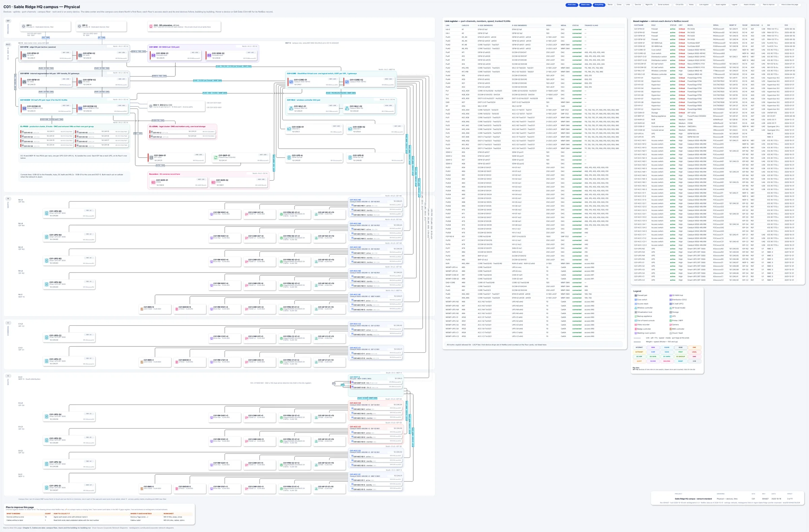Toggle the Asset criticality pill

749,5
